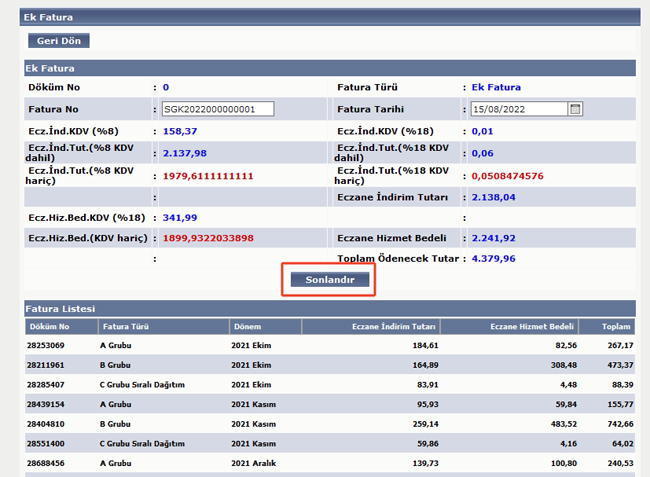The width and height of the screenshot is (650, 477).
Task: Click the service fee 308,48 cell
Action: pos(564,365)
